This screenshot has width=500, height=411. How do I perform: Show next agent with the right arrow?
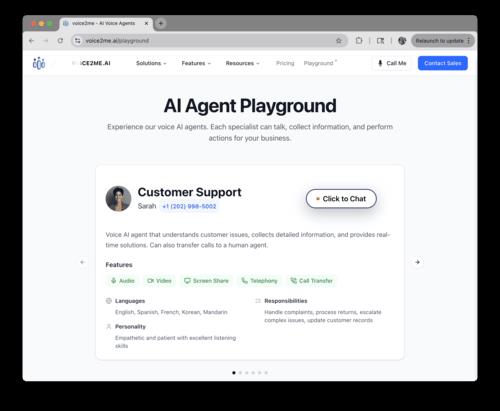point(417,262)
